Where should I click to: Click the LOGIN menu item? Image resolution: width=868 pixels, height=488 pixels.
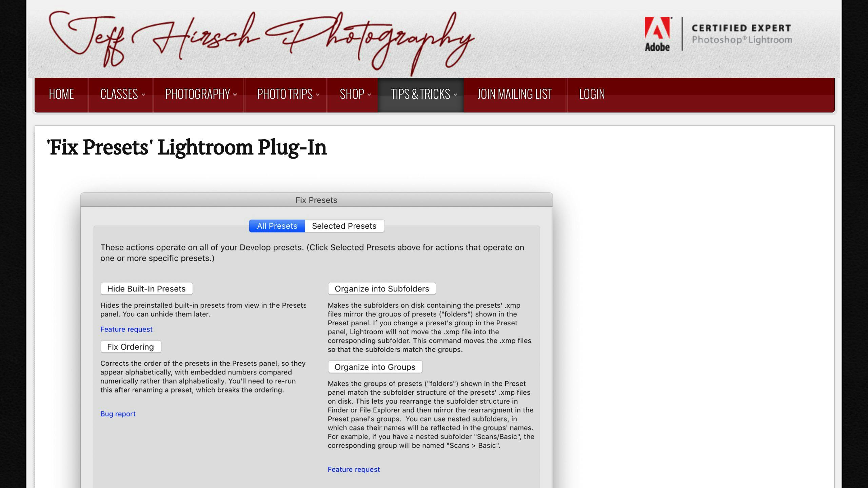(x=592, y=94)
